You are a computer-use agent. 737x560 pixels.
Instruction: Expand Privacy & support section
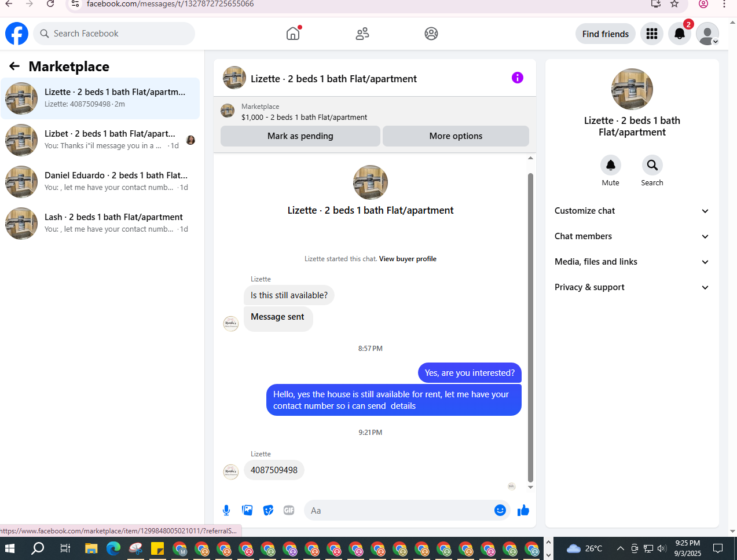[x=632, y=287]
